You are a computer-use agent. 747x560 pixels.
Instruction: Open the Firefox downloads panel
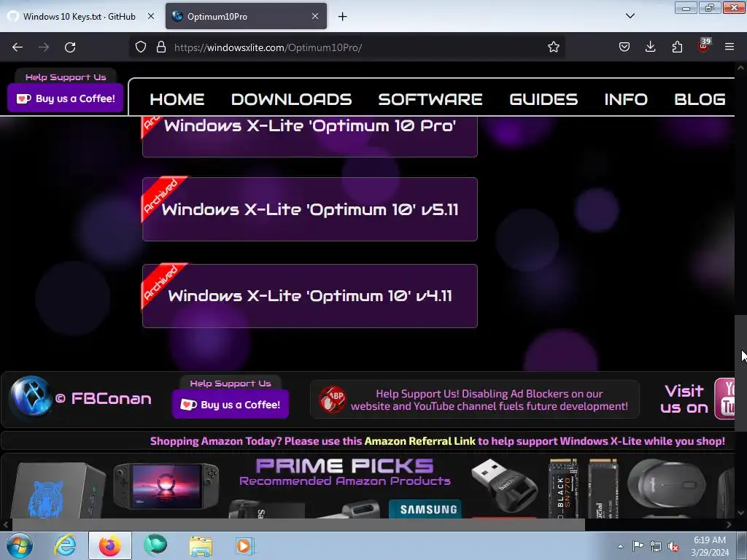[650, 47]
